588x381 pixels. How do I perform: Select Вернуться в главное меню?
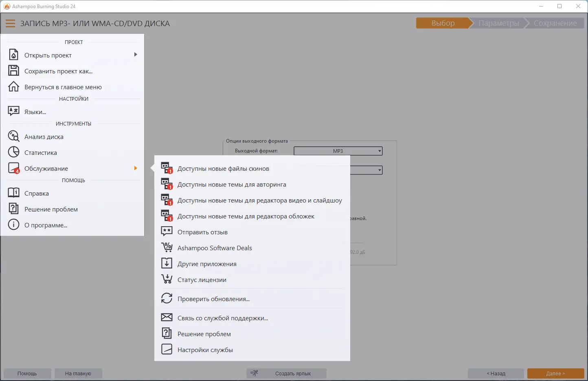pos(73,87)
